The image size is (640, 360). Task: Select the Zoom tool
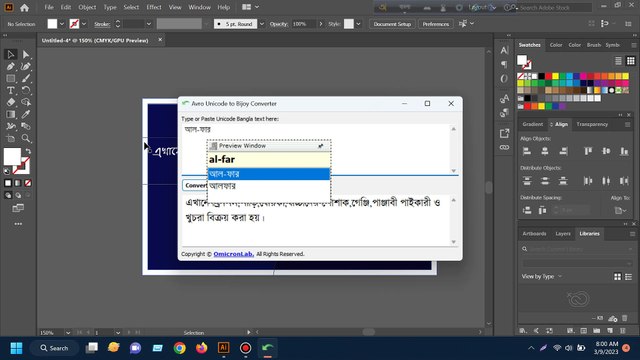[x=26, y=138]
